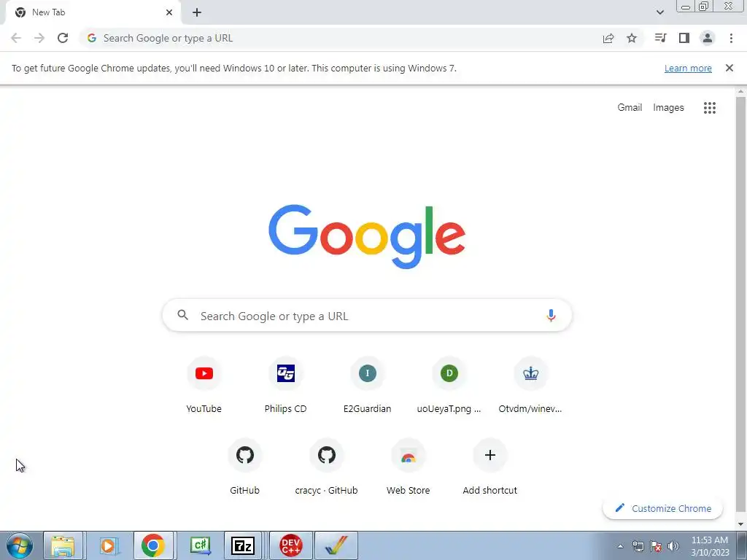Open the Web Store shortcut
This screenshot has width=747, height=560.
tap(409, 467)
